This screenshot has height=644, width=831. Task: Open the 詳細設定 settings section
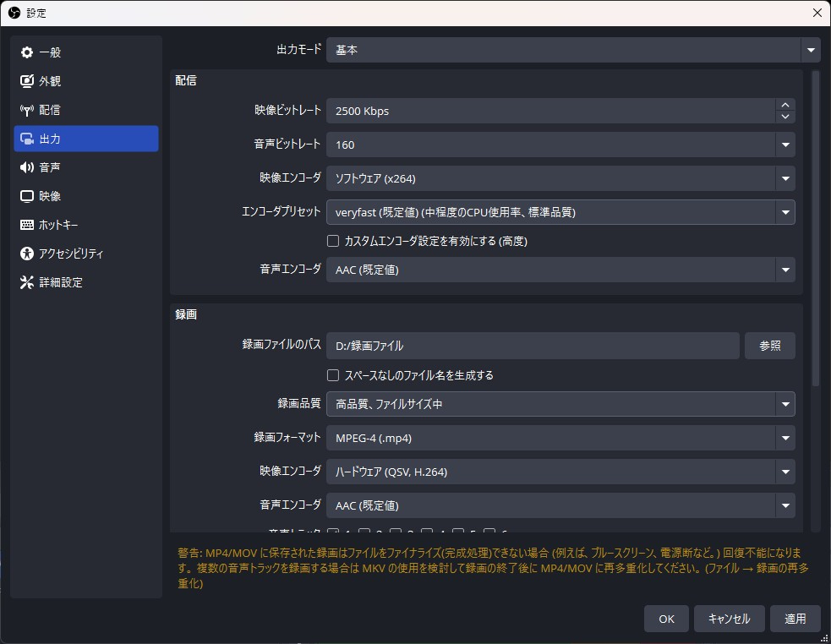click(51, 281)
